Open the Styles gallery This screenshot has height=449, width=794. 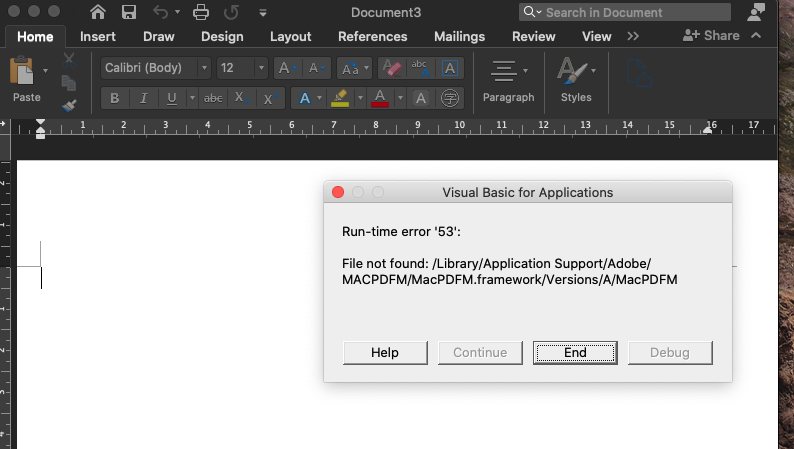(x=576, y=81)
